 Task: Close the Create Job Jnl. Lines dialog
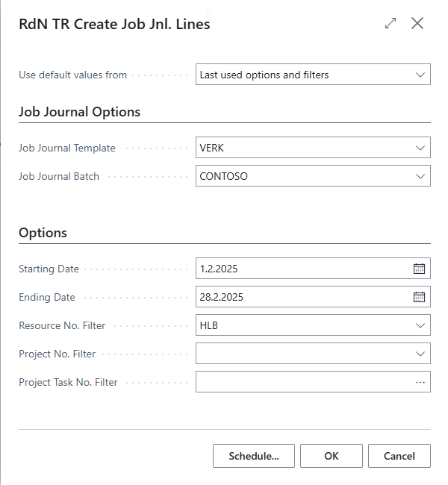[417, 24]
